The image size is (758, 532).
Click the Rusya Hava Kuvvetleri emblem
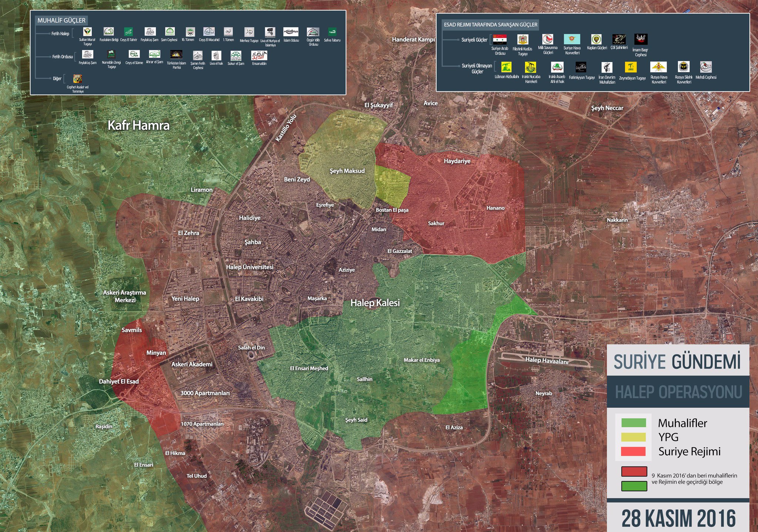coord(658,67)
